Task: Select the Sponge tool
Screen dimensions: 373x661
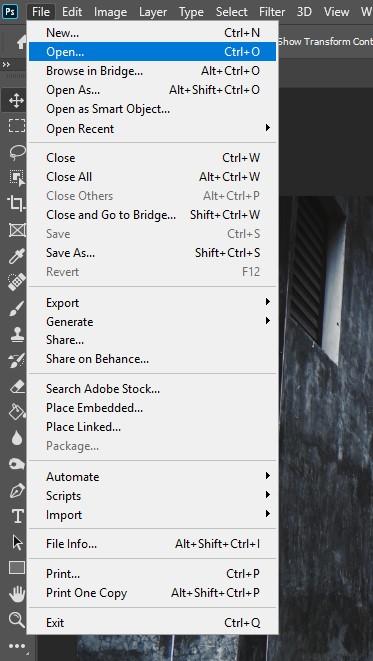Action: pyautogui.click(x=17, y=464)
